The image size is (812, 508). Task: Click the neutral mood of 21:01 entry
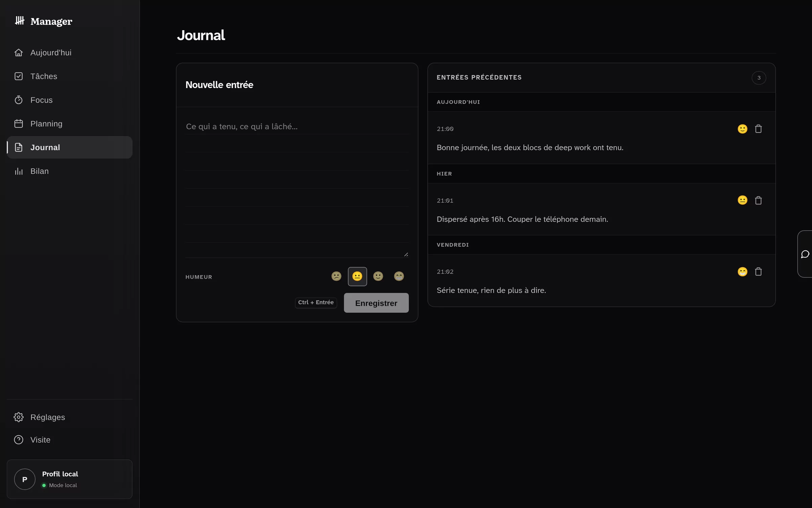[x=742, y=200]
